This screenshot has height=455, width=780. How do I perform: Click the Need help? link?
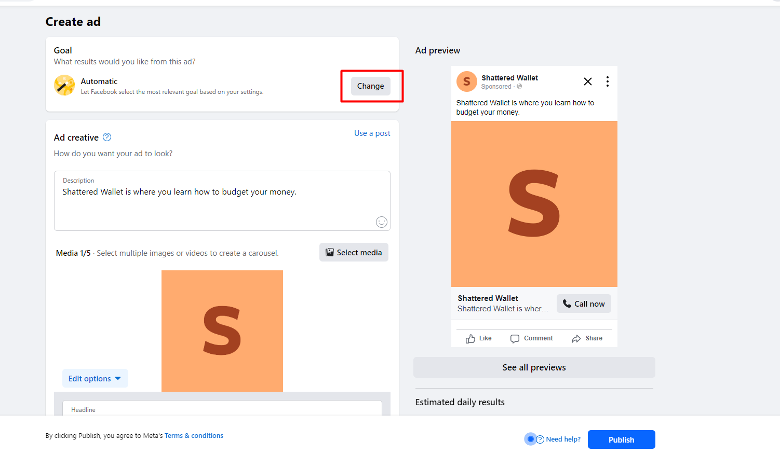point(563,439)
